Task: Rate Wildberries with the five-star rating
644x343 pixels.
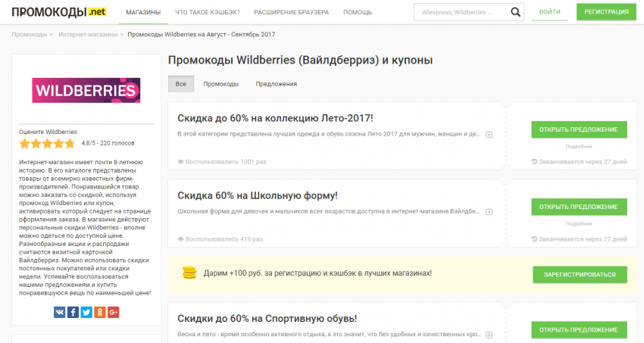Action: coord(47,144)
